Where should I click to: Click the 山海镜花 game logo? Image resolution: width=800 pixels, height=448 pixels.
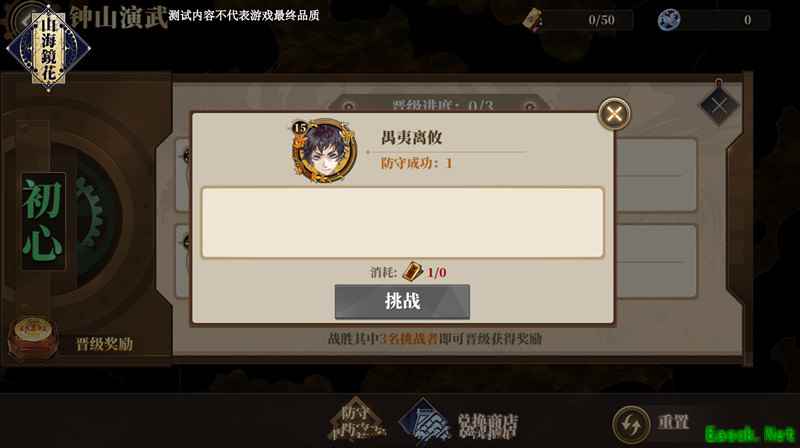tap(48, 49)
